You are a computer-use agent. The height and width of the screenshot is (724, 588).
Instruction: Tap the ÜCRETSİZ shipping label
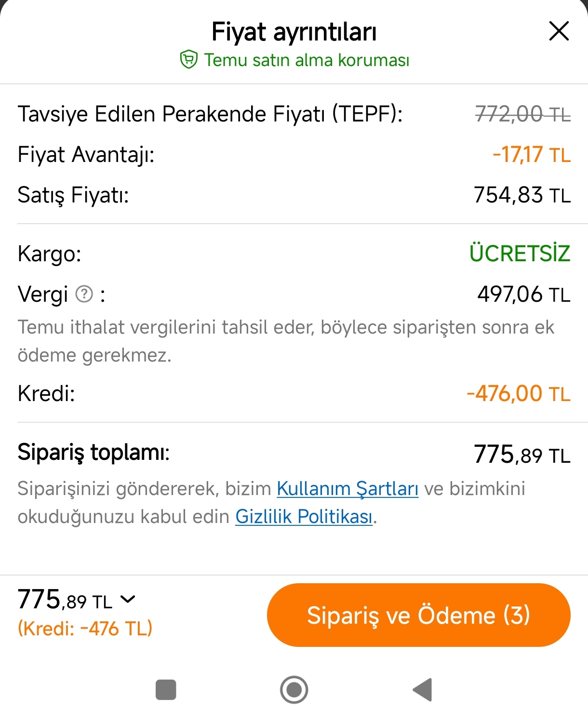coord(520,253)
